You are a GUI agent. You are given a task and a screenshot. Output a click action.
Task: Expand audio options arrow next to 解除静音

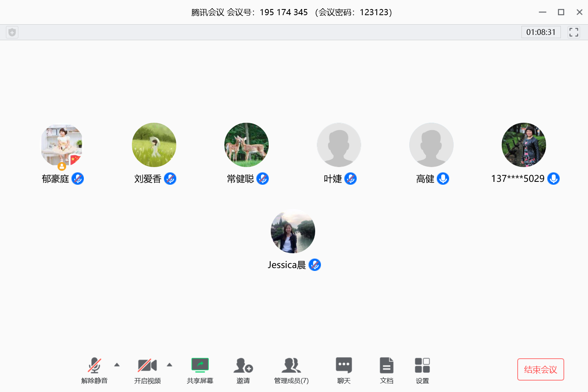click(x=117, y=364)
